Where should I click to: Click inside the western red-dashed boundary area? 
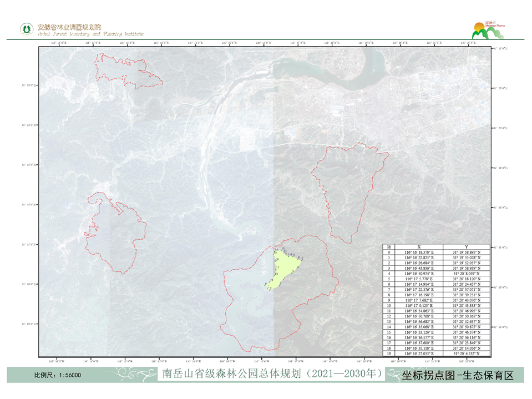click(x=114, y=233)
